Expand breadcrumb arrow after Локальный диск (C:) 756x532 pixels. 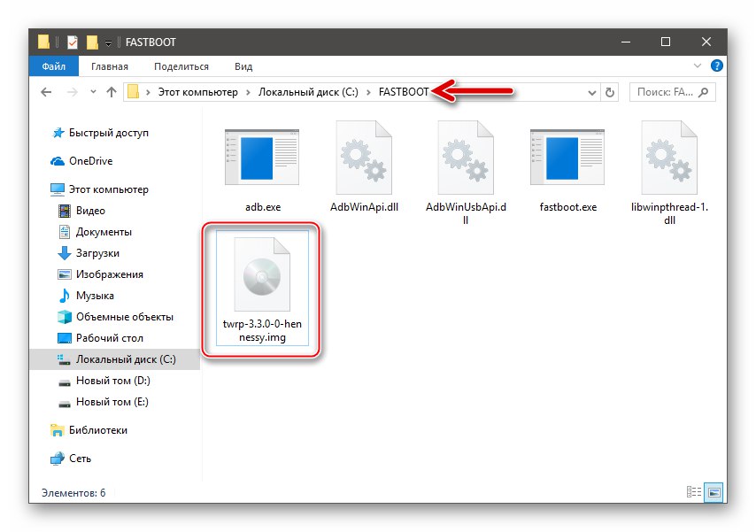(x=368, y=92)
